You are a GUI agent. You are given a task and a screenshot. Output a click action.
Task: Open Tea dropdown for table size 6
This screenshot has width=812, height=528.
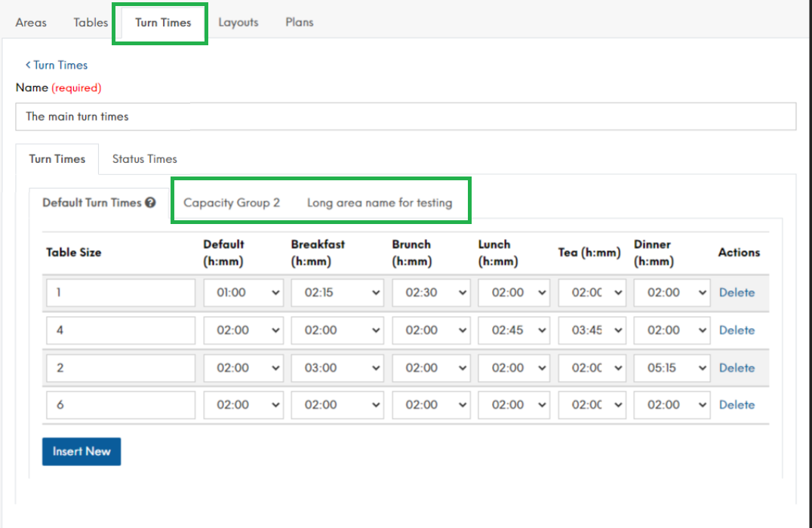(592, 405)
